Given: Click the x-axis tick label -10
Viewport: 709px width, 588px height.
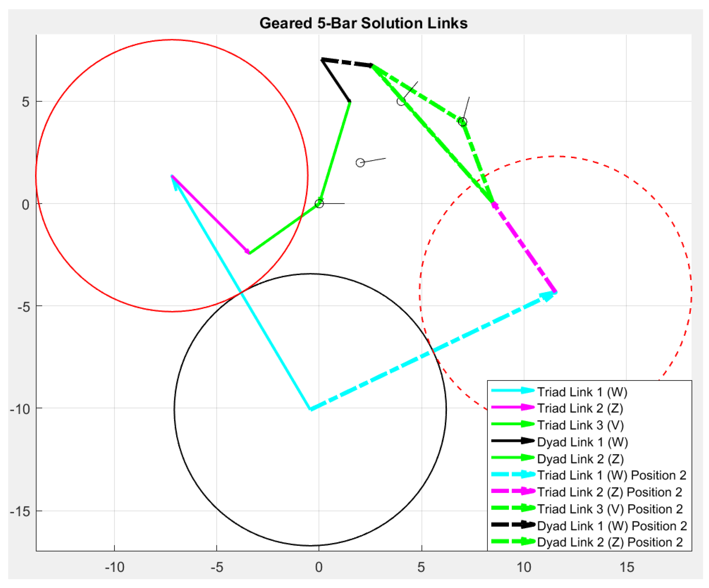Looking at the screenshot, I should 114,567.
